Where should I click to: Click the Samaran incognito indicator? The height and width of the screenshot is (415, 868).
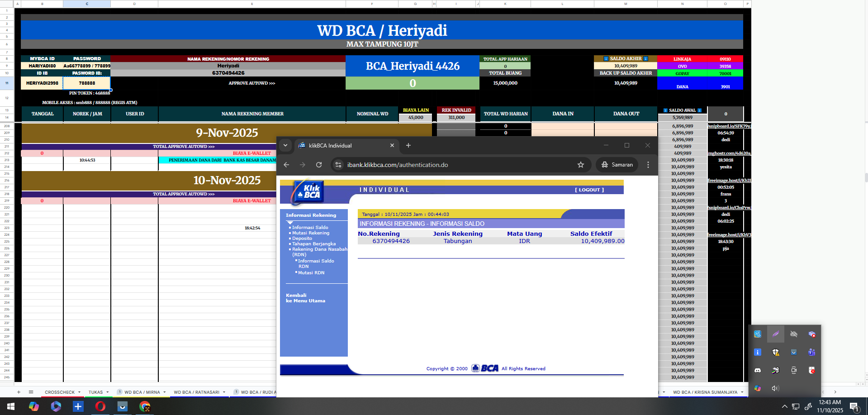[617, 165]
